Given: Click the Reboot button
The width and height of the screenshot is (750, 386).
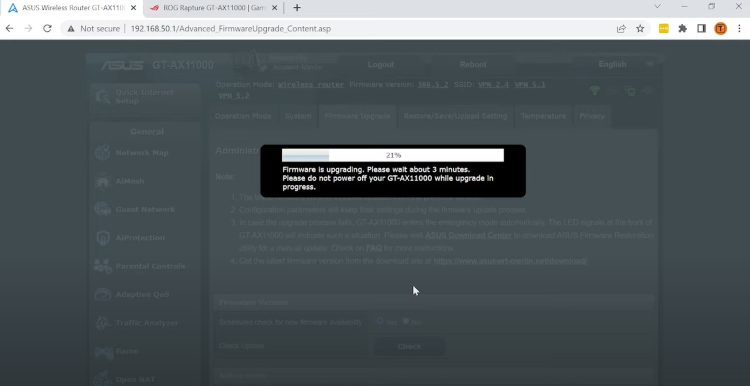Looking at the screenshot, I should click(x=473, y=65).
